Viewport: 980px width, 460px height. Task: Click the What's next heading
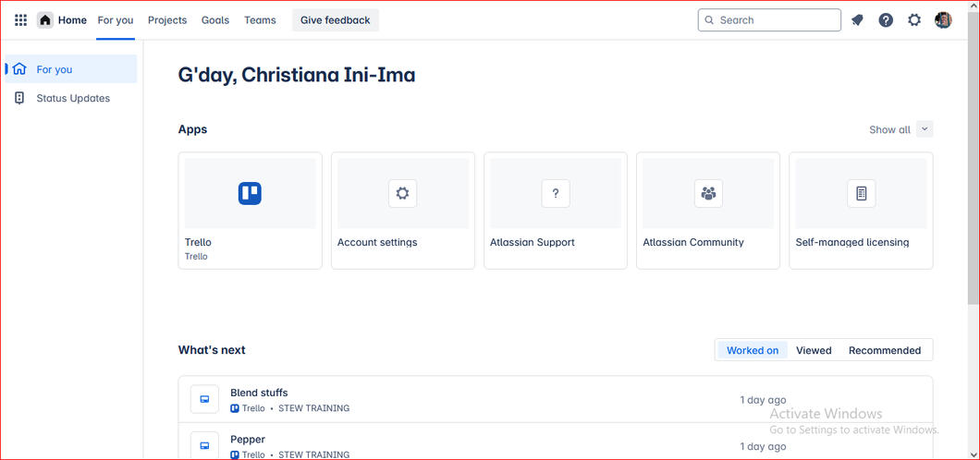pyautogui.click(x=212, y=349)
